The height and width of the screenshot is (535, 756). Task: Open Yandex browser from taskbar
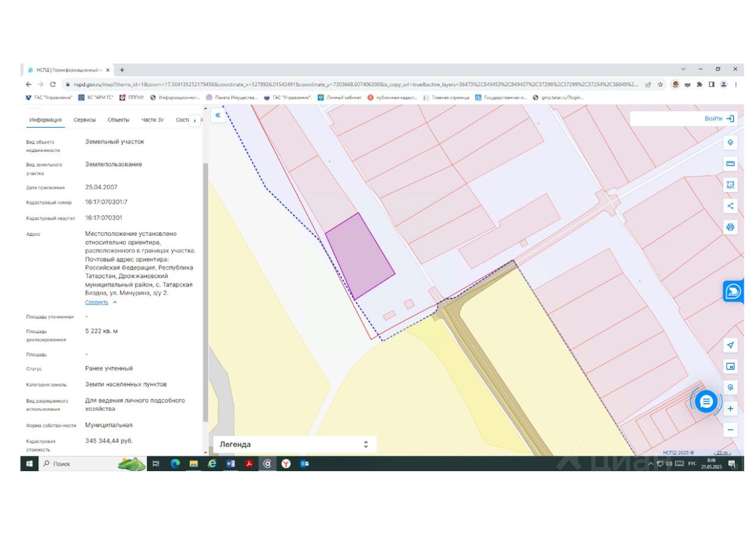tap(286, 464)
